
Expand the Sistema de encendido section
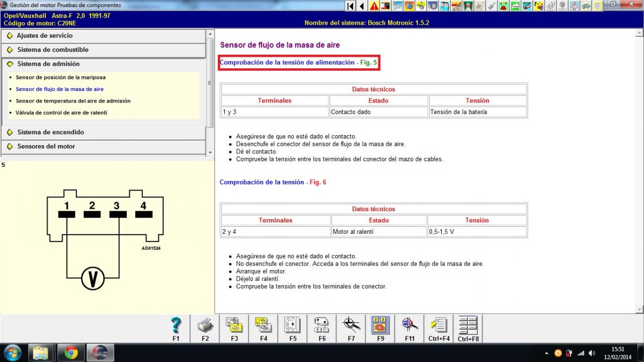[50, 132]
